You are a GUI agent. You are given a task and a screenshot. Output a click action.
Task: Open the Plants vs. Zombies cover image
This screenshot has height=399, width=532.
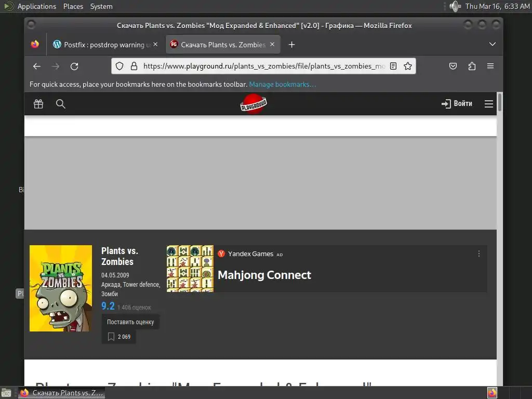pos(61,288)
